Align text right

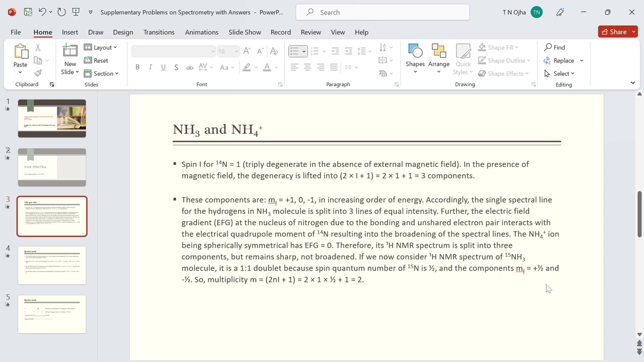(x=320, y=67)
